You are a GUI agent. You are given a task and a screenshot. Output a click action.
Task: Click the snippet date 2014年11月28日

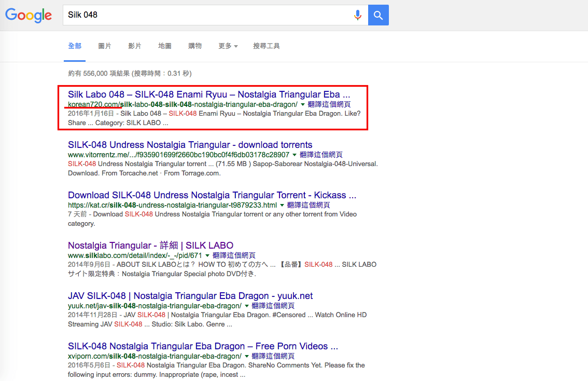pyautogui.click(x=93, y=315)
